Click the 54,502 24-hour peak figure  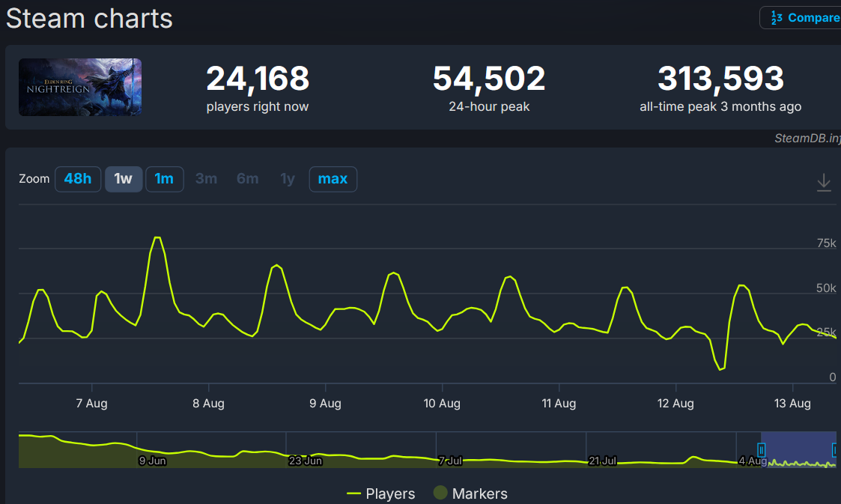point(489,79)
